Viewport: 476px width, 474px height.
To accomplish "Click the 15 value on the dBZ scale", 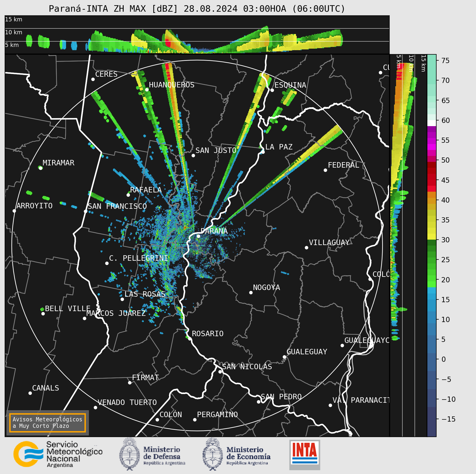I will click(x=445, y=300).
